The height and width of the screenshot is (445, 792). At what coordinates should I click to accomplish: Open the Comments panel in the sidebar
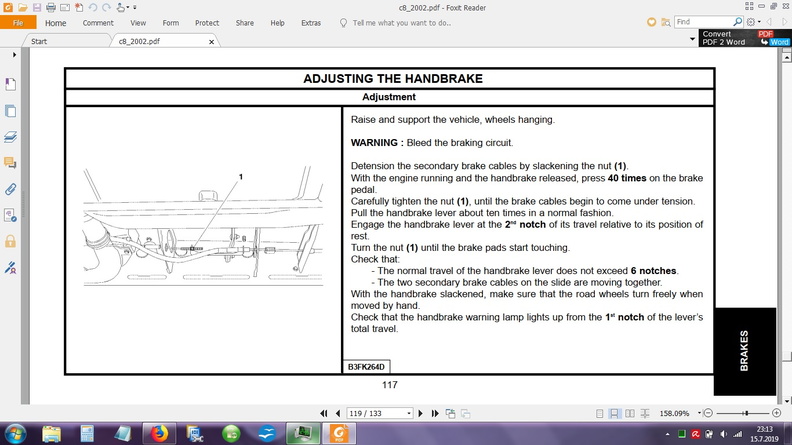click(x=10, y=163)
